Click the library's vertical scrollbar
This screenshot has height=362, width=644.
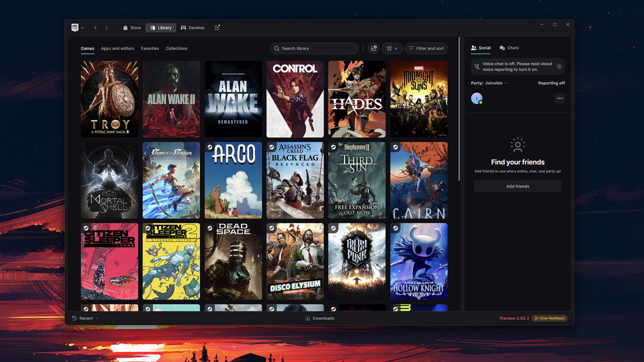459,109
